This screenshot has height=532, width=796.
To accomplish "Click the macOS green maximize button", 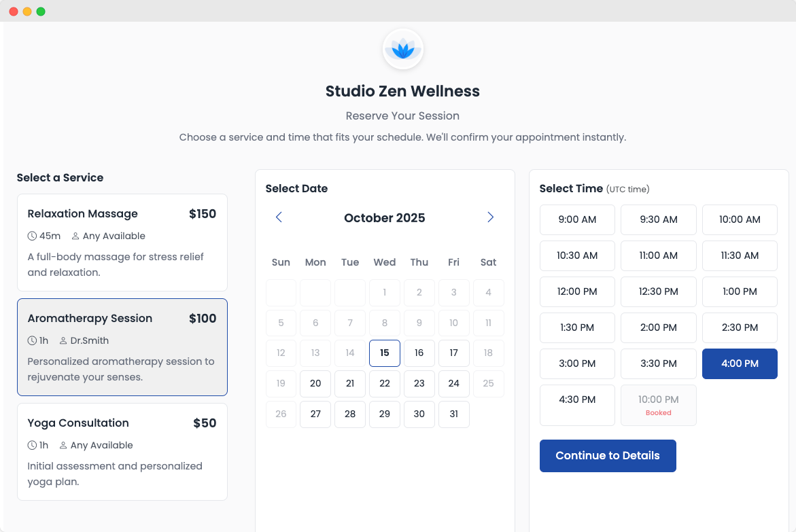I will pos(41,12).
